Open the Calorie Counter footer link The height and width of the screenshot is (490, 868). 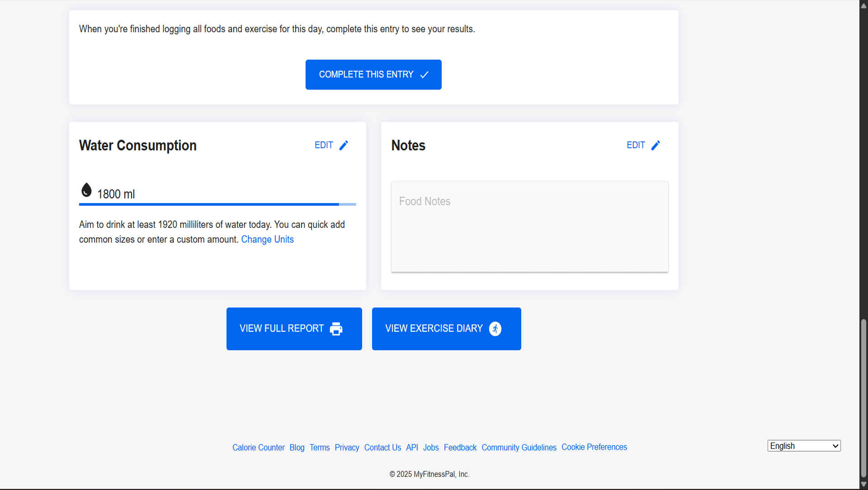pos(258,448)
